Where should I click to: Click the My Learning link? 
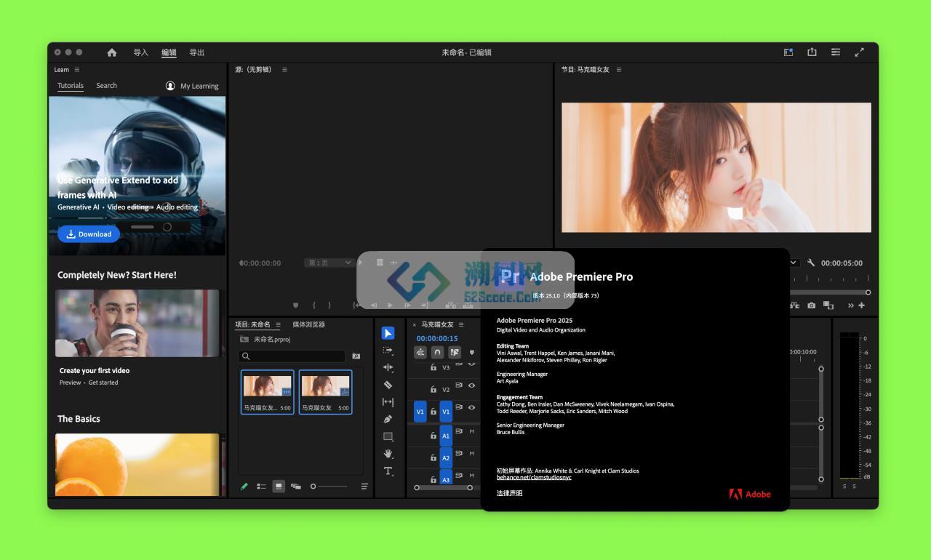click(199, 86)
